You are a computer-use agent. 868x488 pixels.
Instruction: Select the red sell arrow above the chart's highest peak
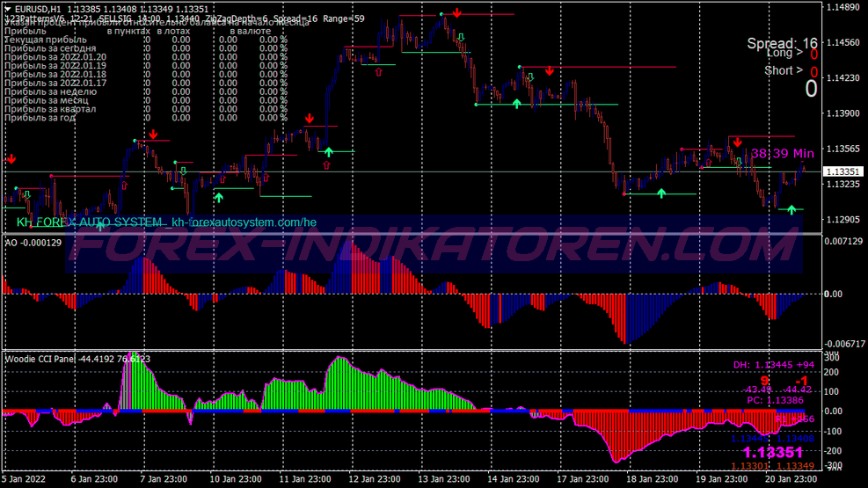point(456,12)
